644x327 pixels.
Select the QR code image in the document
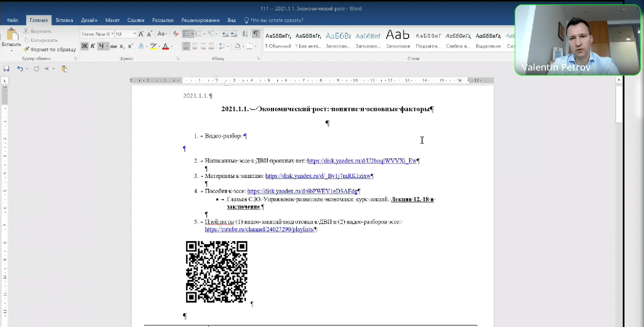click(x=217, y=272)
